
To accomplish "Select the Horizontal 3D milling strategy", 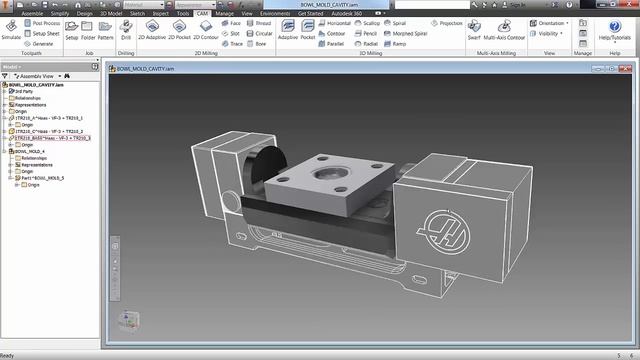I will tap(334, 23).
